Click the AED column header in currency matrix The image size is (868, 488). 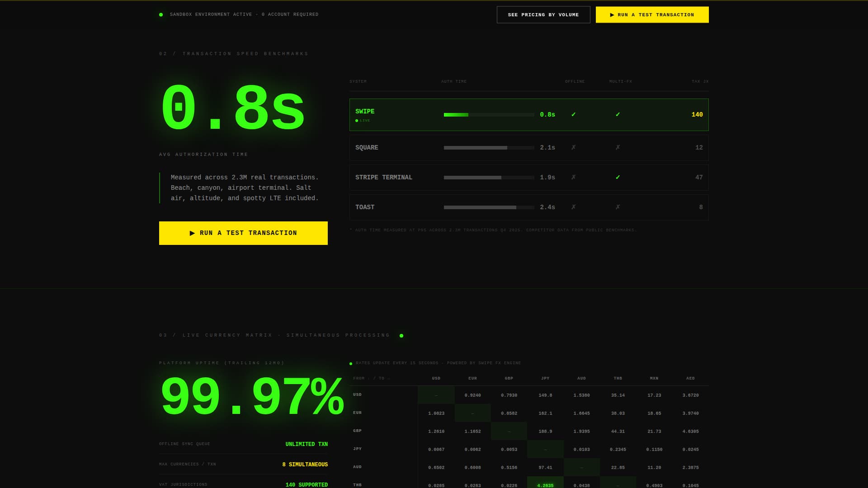(x=690, y=379)
